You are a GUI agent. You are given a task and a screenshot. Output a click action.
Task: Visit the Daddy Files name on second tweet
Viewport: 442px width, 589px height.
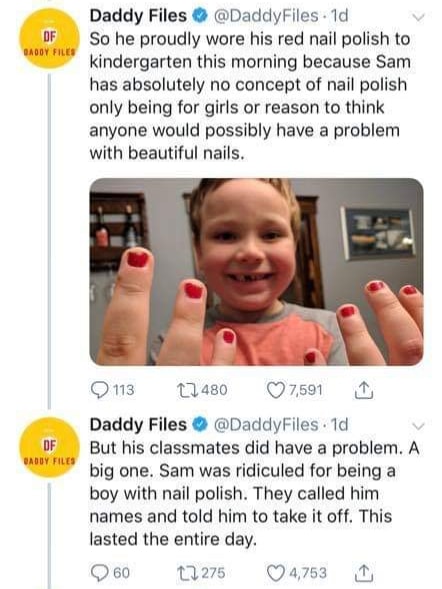pyautogui.click(x=138, y=424)
